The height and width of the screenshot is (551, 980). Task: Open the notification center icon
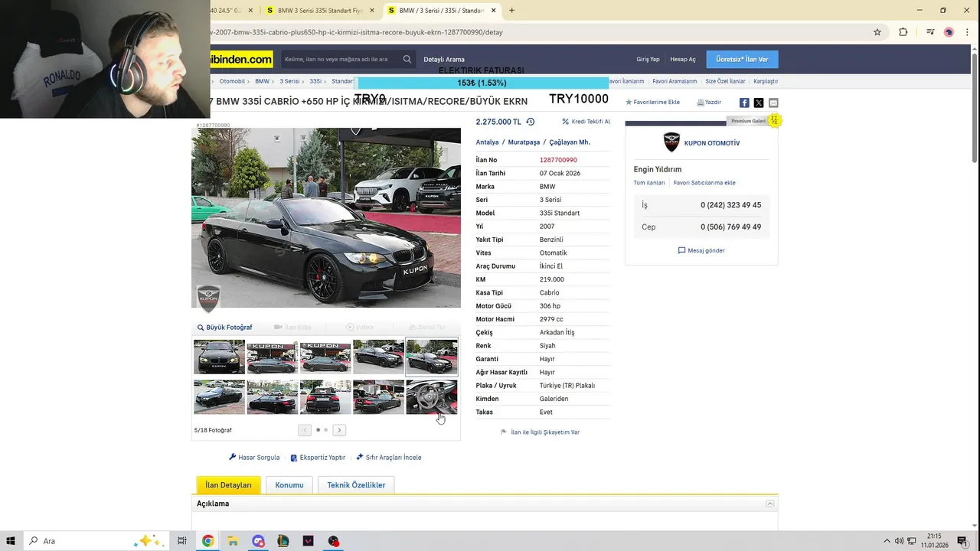click(x=962, y=541)
